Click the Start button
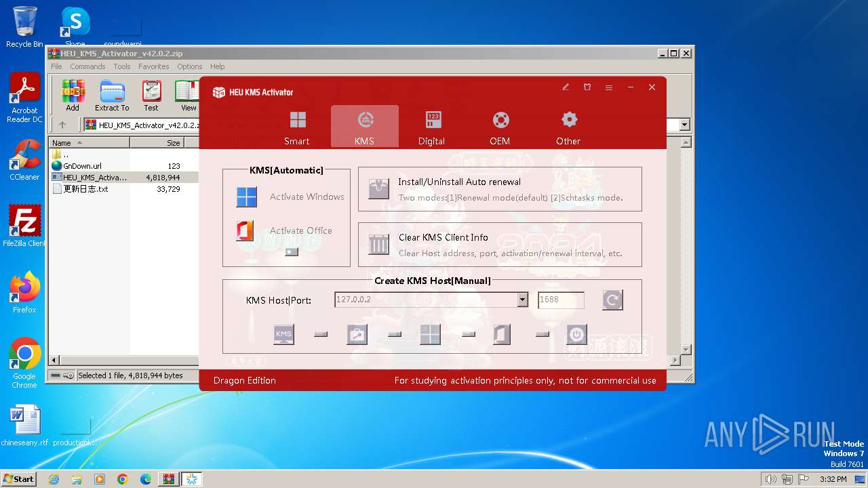Image resolution: width=868 pixels, height=488 pixels. (19, 479)
